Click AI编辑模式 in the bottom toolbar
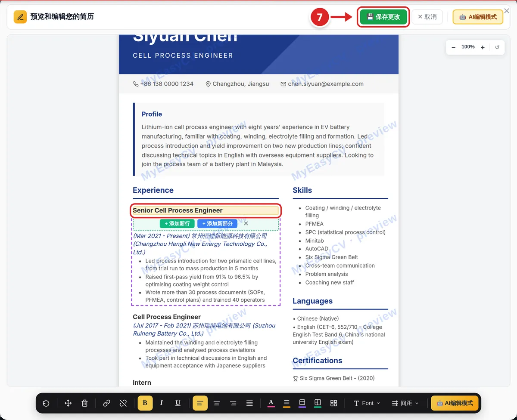Screen dimensions: 517x420 point(455,403)
